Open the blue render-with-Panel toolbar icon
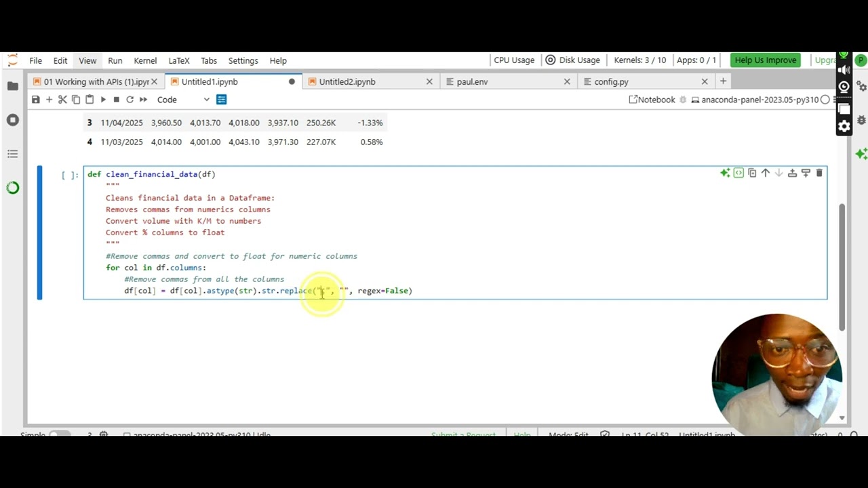The width and height of the screenshot is (868, 488). [x=221, y=100]
